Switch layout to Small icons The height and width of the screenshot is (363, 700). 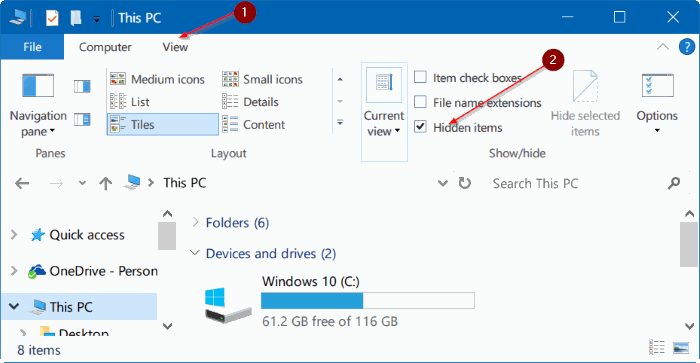[x=262, y=79]
